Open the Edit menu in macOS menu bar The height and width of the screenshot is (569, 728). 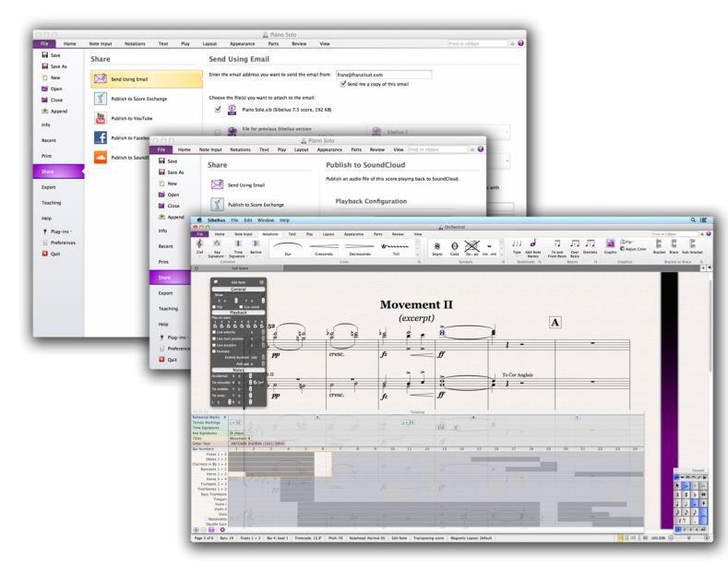[x=248, y=220]
